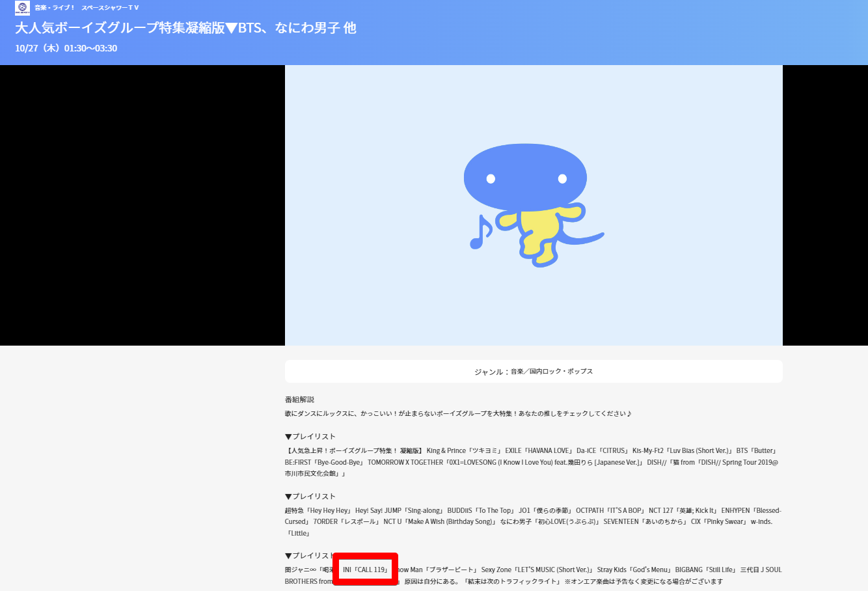The image size is (868, 591).
Task: Click CIX「Pinky Swear」 entry
Action: 719,522
